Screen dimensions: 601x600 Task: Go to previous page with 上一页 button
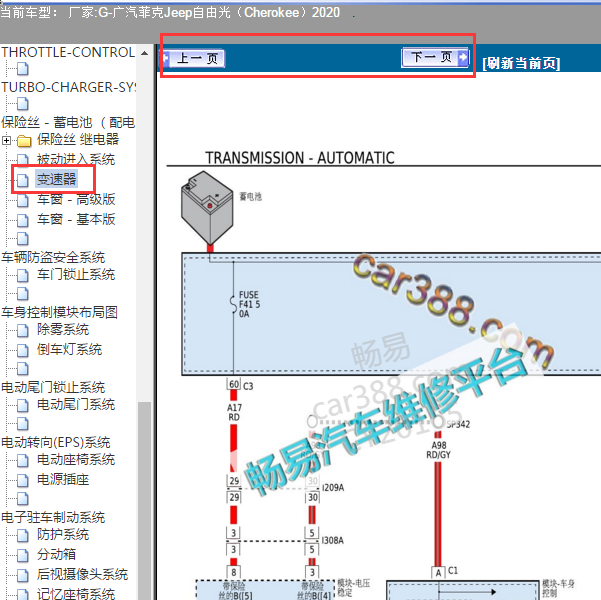pos(194,58)
